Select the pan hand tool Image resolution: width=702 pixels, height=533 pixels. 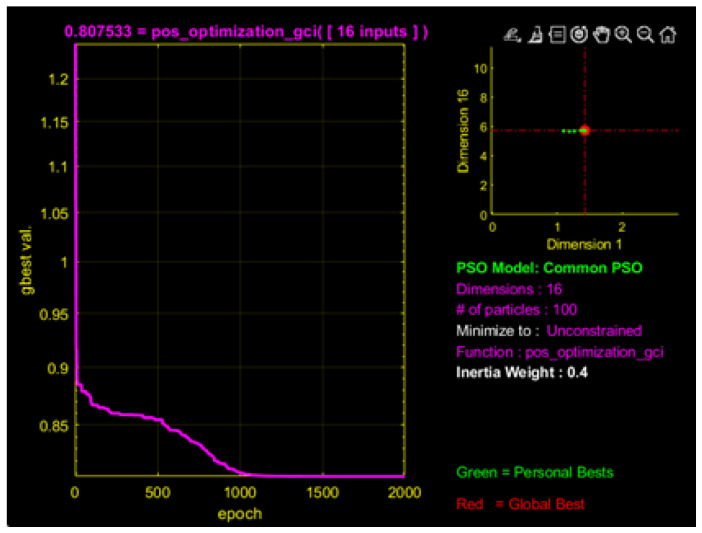(601, 35)
